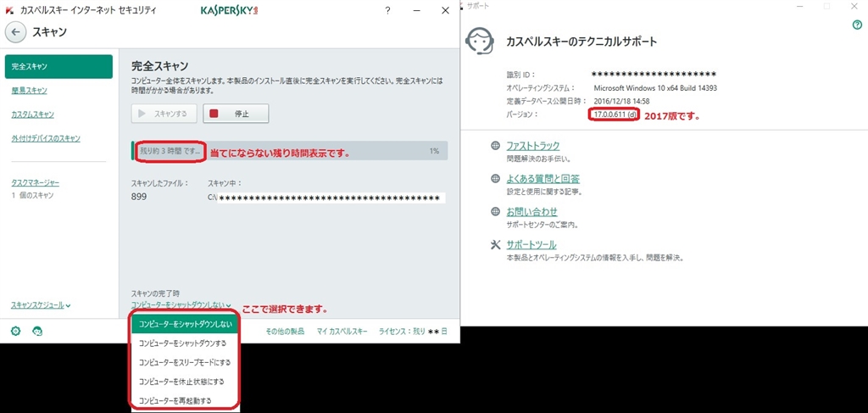Select コンピューターをスリープモードにする option

tap(185, 363)
